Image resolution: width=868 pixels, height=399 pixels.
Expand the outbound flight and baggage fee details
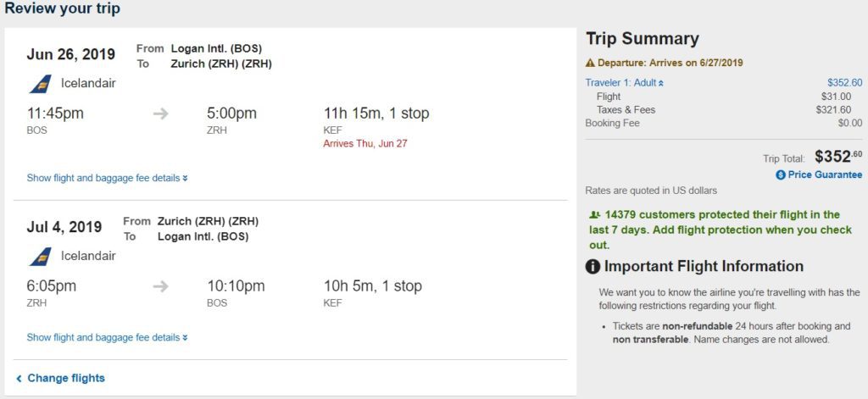107,178
